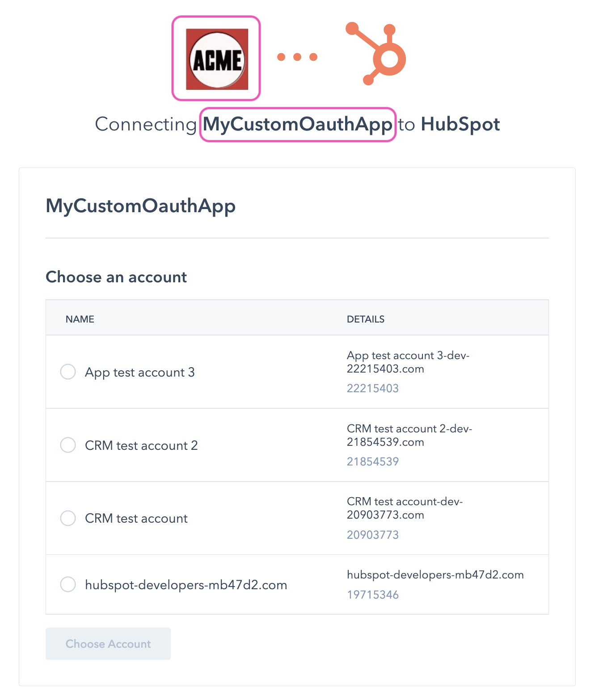Click the DETAILS column header
Screen dimensions: 595x700
[x=366, y=319]
